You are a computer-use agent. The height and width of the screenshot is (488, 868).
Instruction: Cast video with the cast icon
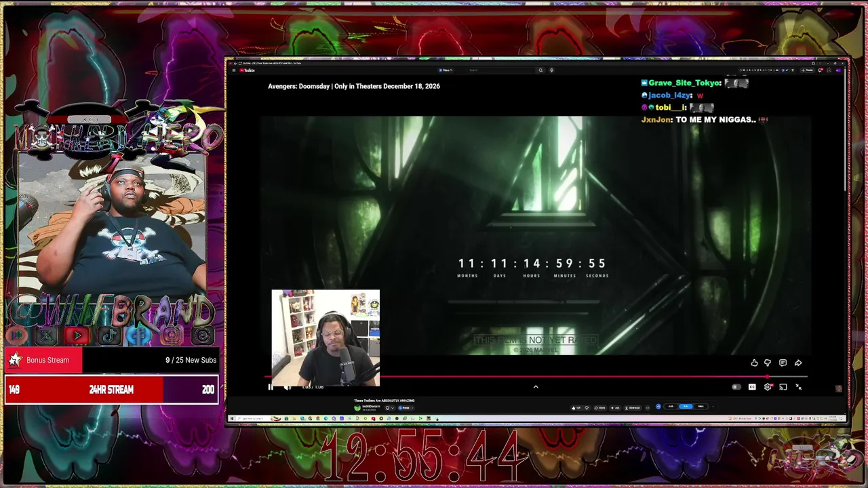point(783,387)
